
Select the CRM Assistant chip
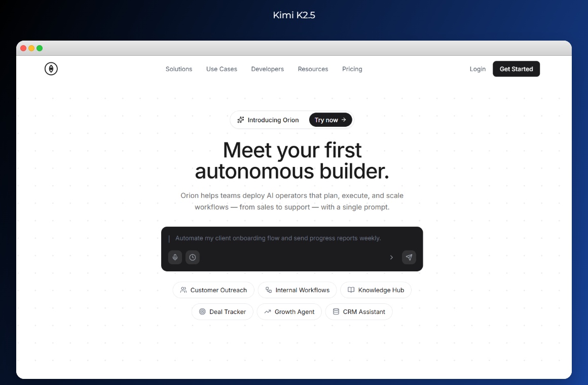tap(359, 312)
